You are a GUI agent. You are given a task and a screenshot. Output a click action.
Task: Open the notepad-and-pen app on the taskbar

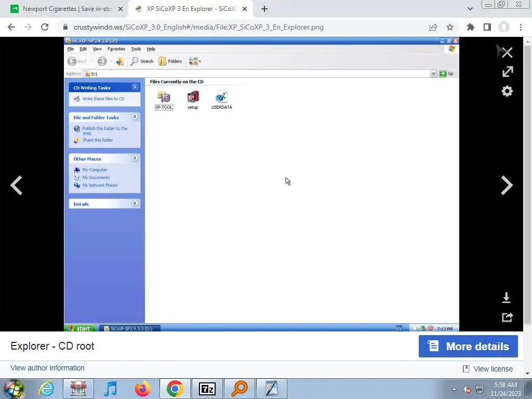coord(271,389)
